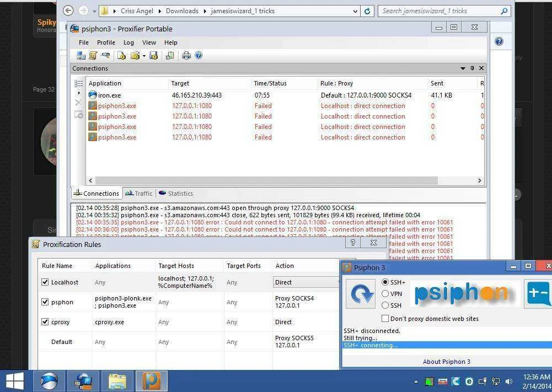Open SRWare Iron browser from taskbar

pyautogui.click(x=49, y=381)
